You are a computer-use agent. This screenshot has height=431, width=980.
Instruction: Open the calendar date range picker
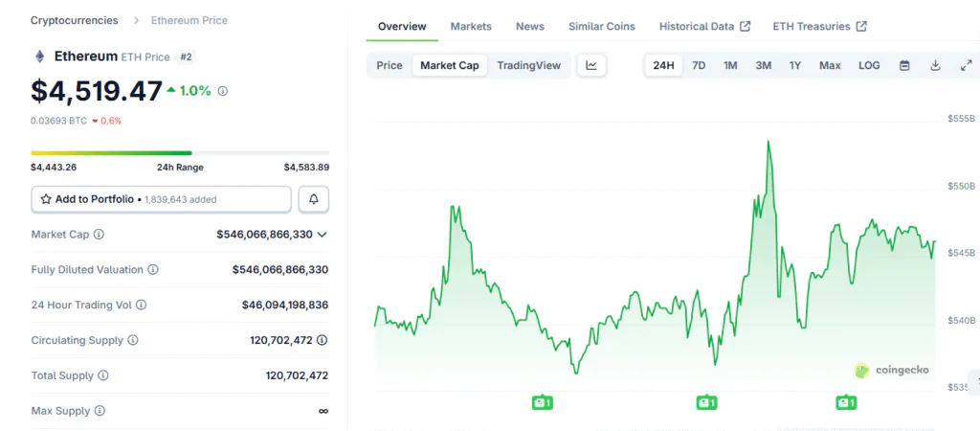pyautogui.click(x=904, y=65)
